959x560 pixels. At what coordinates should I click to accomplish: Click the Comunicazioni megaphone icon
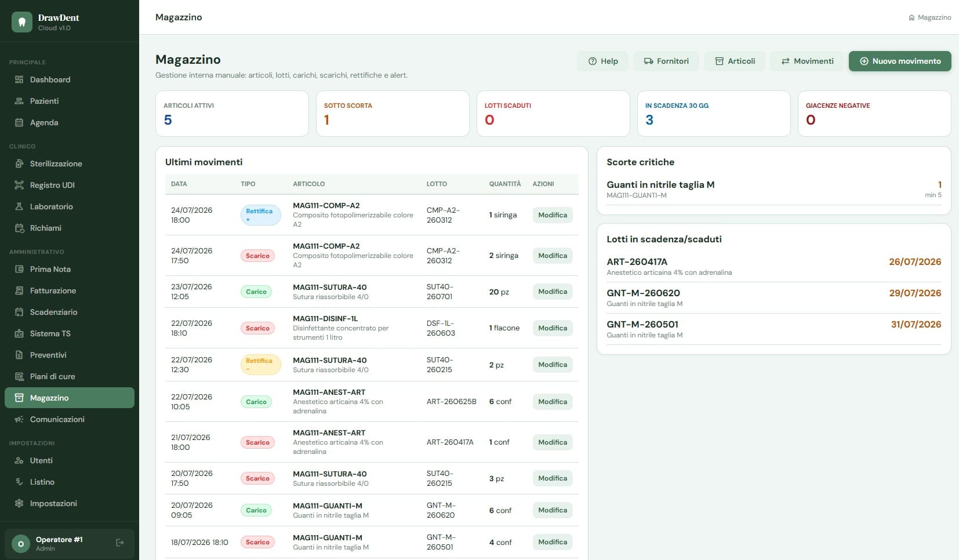click(19, 419)
